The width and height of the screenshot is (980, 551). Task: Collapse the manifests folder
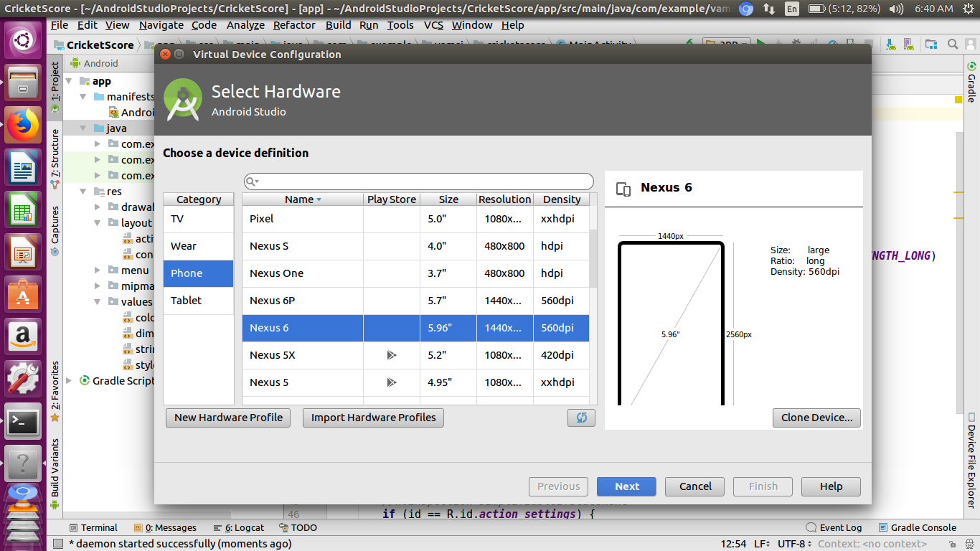pyautogui.click(x=83, y=97)
